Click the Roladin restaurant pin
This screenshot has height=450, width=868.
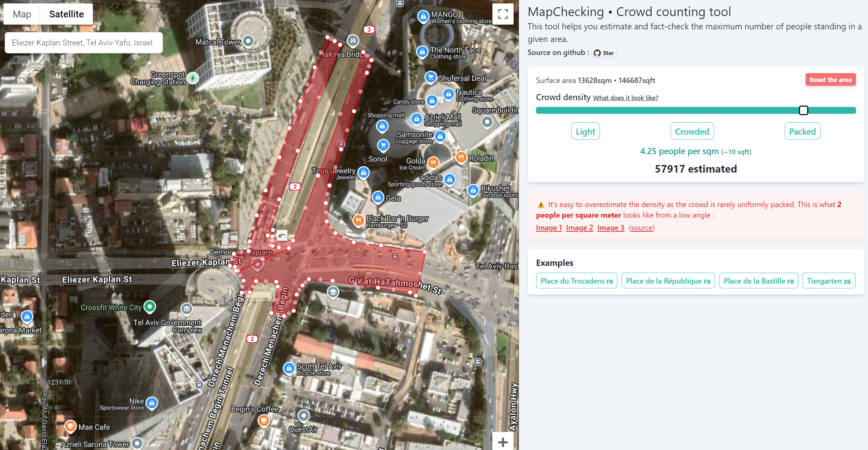(461, 158)
